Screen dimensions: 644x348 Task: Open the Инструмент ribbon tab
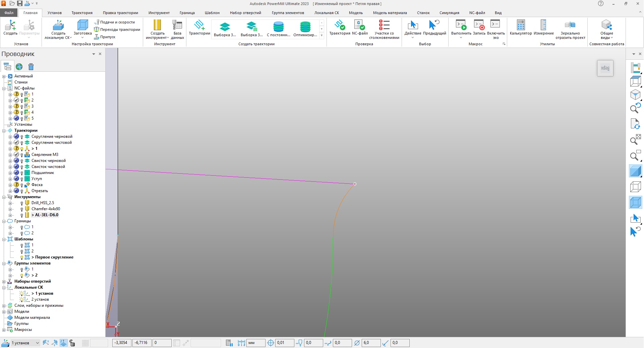(x=159, y=13)
